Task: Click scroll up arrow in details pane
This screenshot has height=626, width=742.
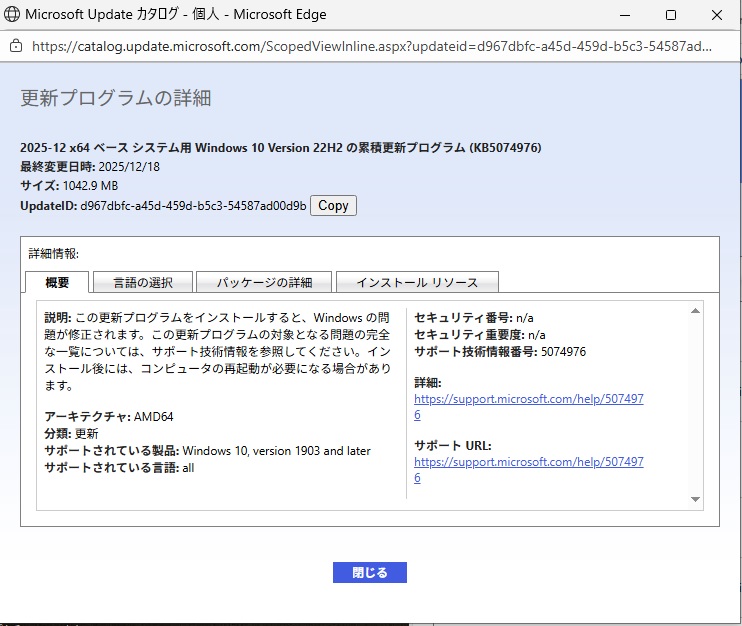Action: click(695, 311)
